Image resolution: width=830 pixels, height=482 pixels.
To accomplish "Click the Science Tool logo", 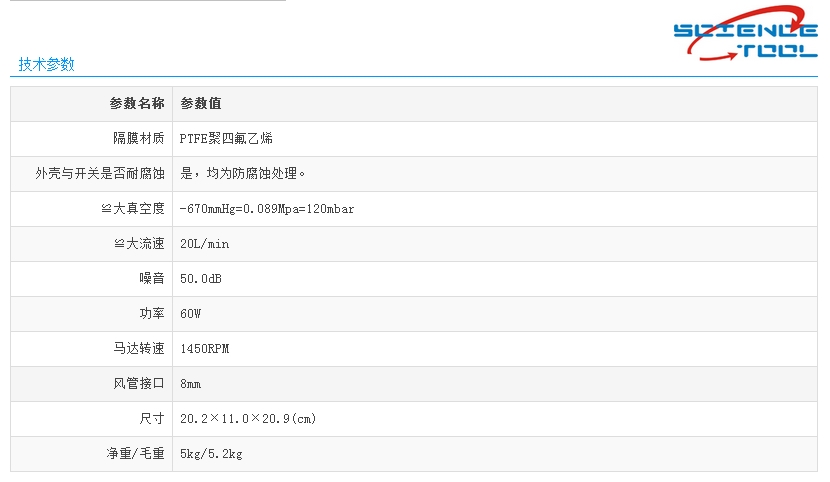I will coord(745,38).
